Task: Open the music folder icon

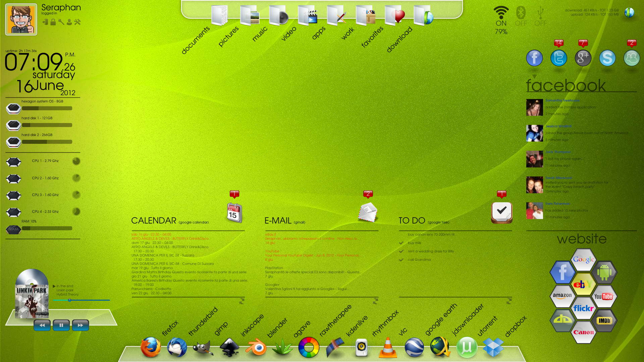Action: click(x=279, y=15)
